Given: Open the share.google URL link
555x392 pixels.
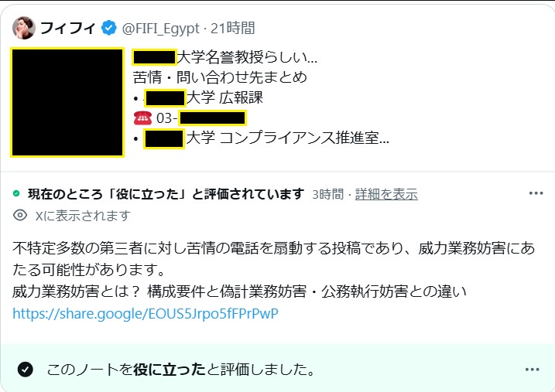Looking at the screenshot, I should [146, 314].
